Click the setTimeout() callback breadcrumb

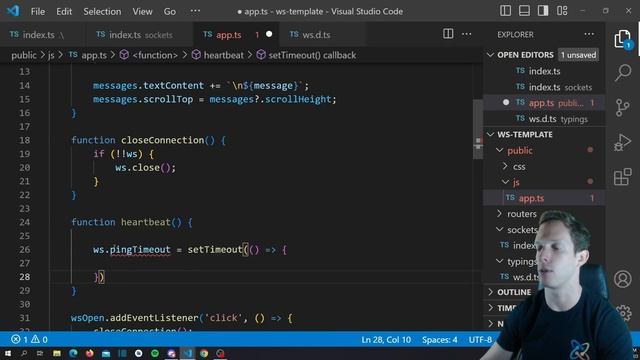[312, 55]
